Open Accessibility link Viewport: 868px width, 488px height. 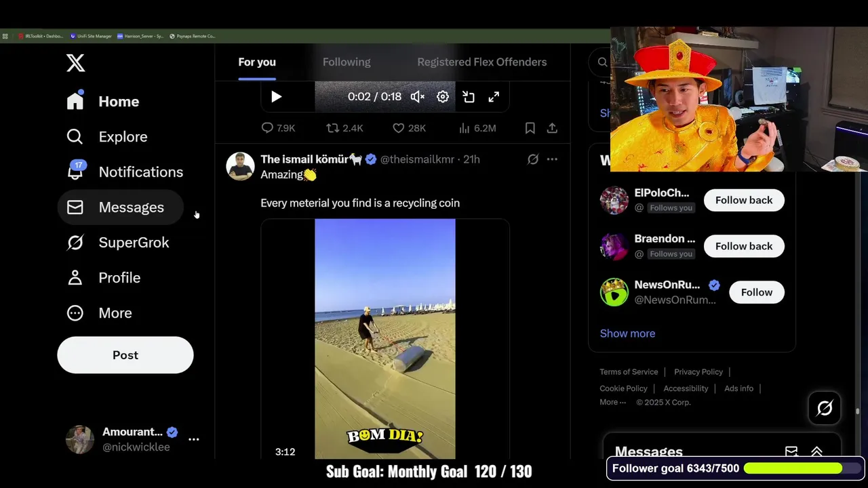[686, 388]
